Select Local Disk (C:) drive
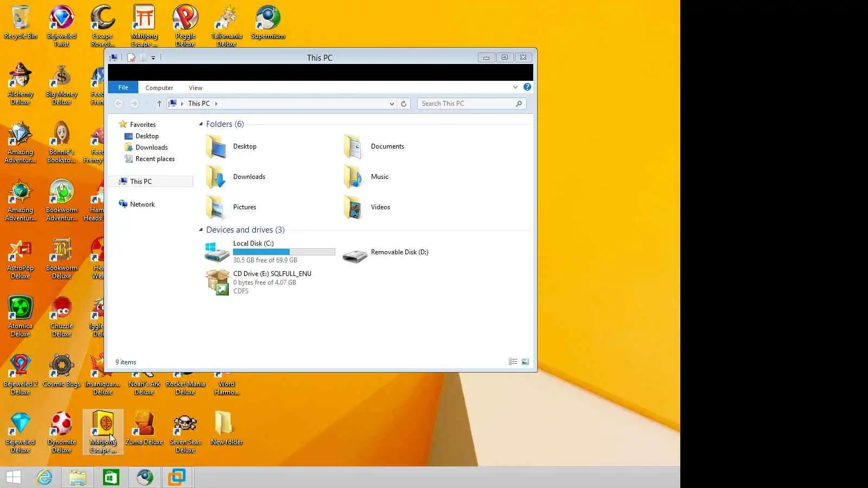The image size is (868, 488). click(270, 252)
